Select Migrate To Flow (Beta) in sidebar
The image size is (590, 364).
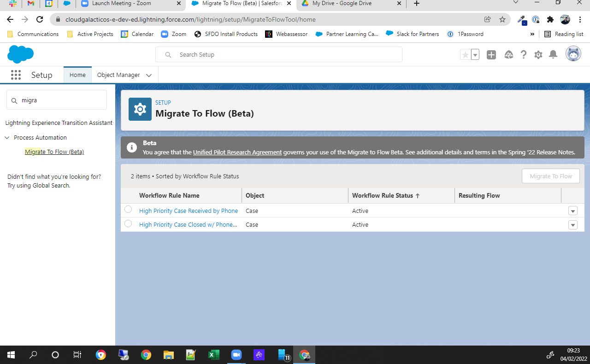[x=54, y=152]
